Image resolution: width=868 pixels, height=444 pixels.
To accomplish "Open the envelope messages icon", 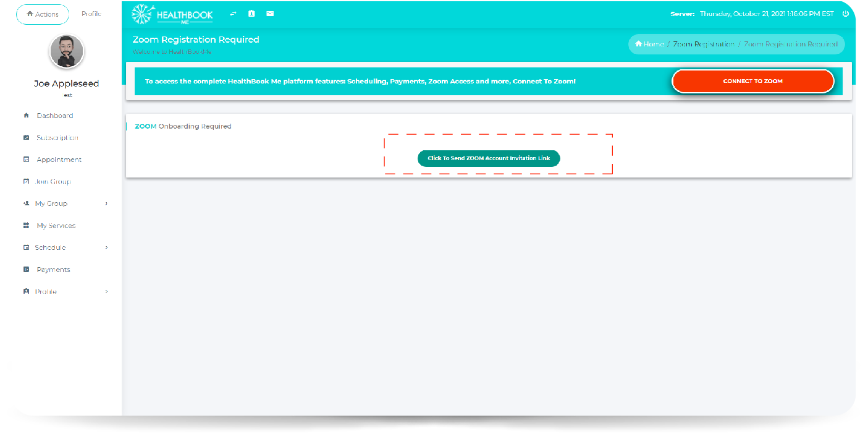I will 270,14.
